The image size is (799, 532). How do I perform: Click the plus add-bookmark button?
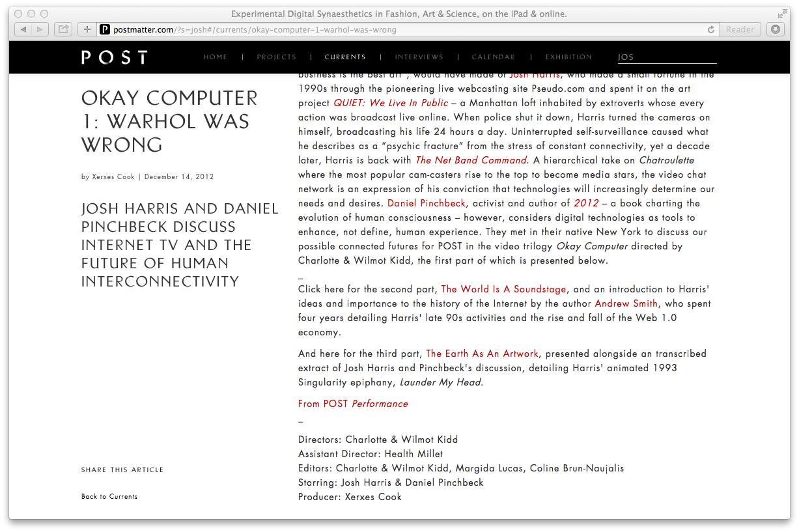tap(87, 29)
